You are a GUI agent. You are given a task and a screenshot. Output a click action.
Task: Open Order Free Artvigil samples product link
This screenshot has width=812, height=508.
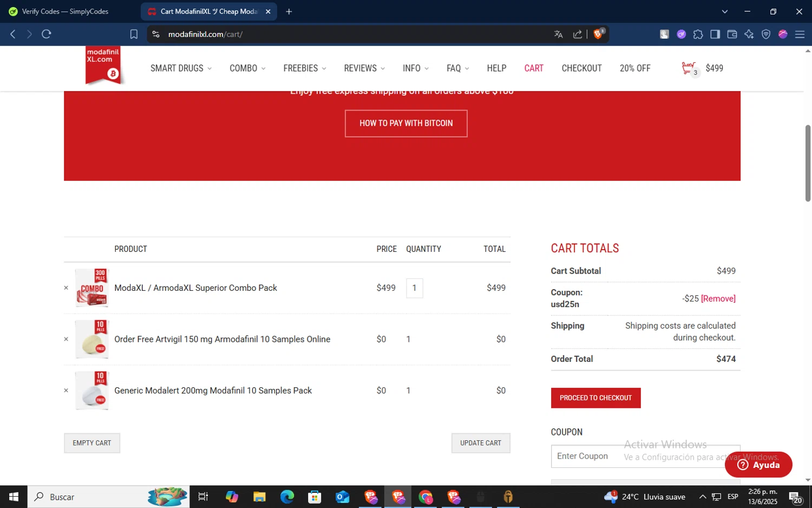click(x=222, y=339)
